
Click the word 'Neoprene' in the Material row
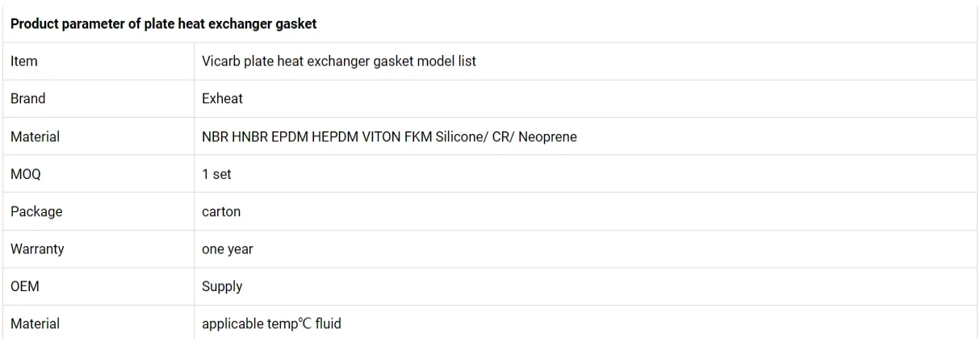[548, 136]
